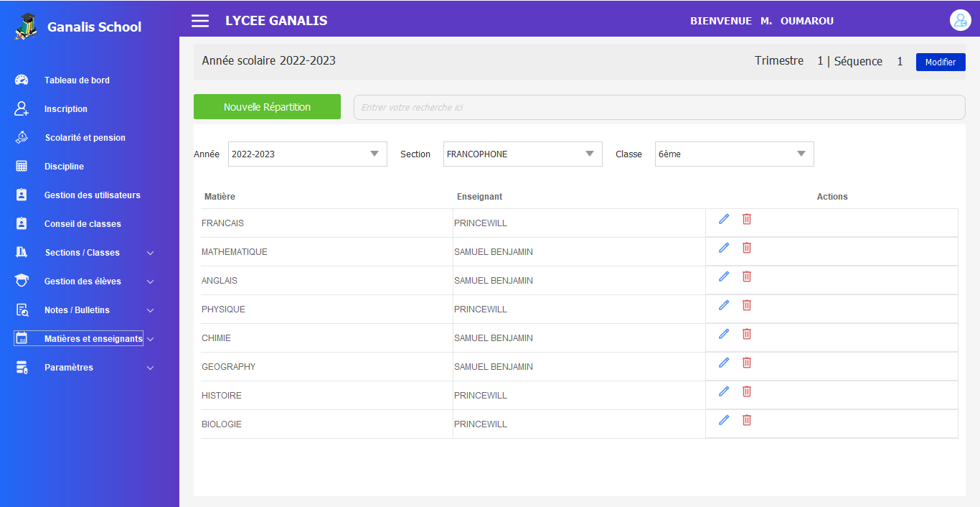Click the LYCEE GANALIS header title
This screenshot has height=507, width=980.
276,21
